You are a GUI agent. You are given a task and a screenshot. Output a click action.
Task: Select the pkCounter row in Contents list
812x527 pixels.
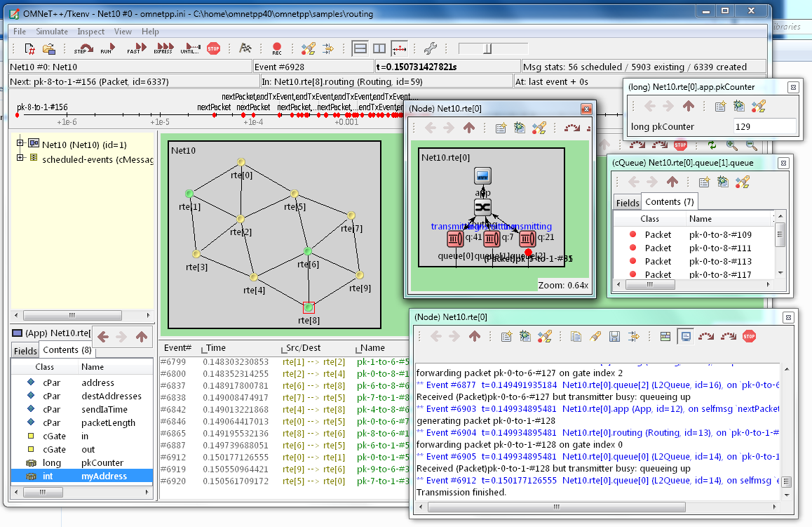pyautogui.click(x=82, y=462)
